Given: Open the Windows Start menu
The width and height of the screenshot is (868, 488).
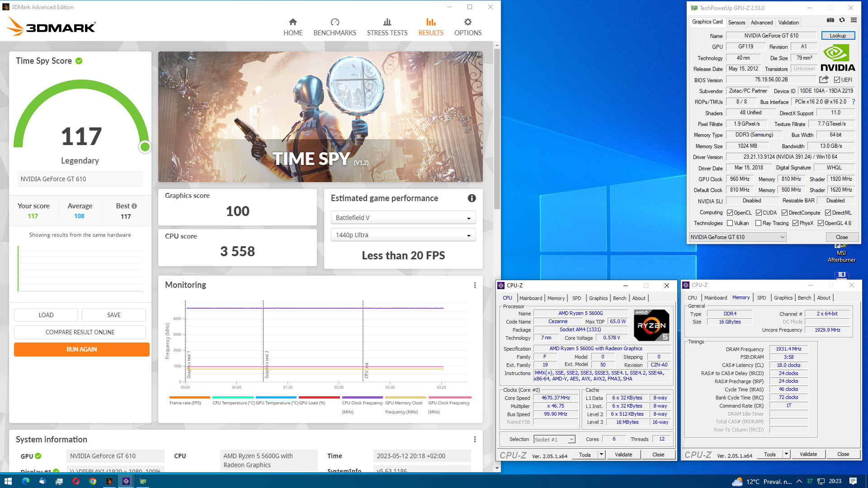Looking at the screenshot, I should pyautogui.click(x=8, y=481).
